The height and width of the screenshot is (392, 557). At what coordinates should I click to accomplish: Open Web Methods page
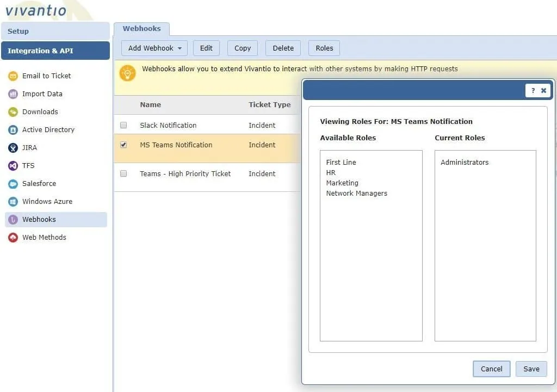(x=44, y=238)
